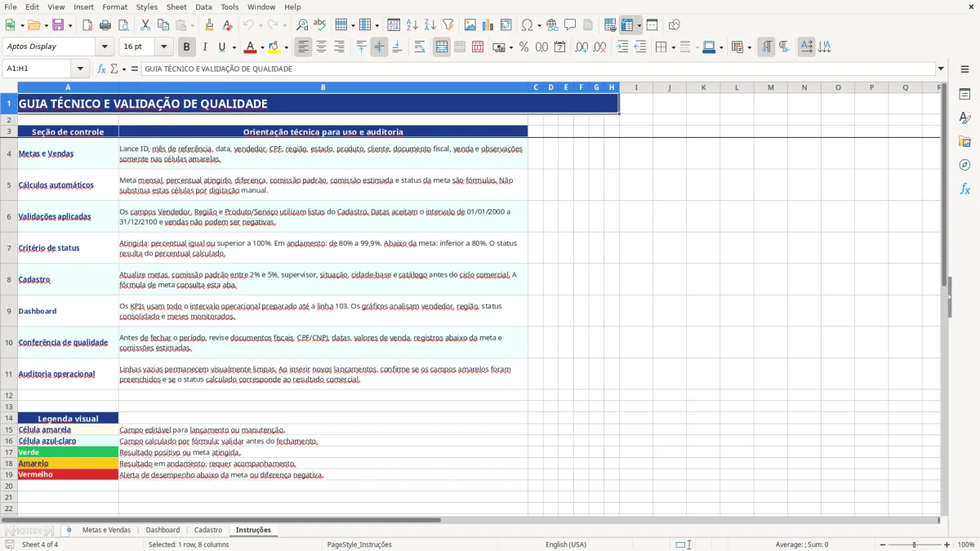Open the Sidebar Navigator

(964, 166)
